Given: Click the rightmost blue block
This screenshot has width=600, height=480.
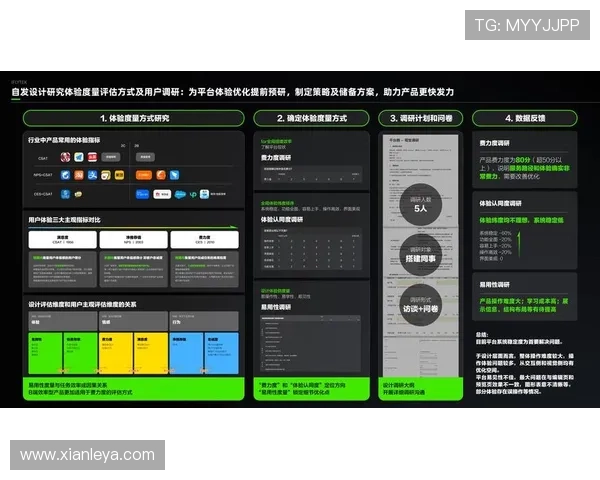Looking at the screenshot, I should tap(222, 353).
